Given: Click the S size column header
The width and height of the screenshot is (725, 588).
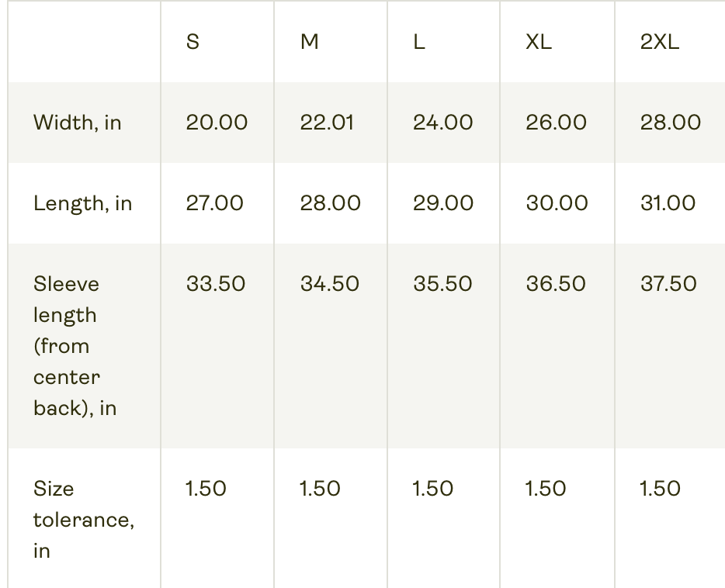Looking at the screenshot, I should (x=193, y=42).
